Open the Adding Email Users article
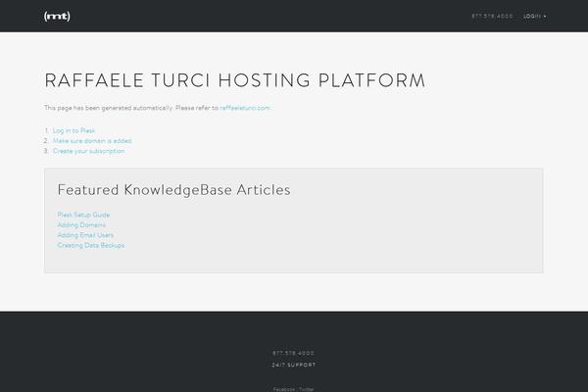The image size is (588, 392). coord(85,235)
